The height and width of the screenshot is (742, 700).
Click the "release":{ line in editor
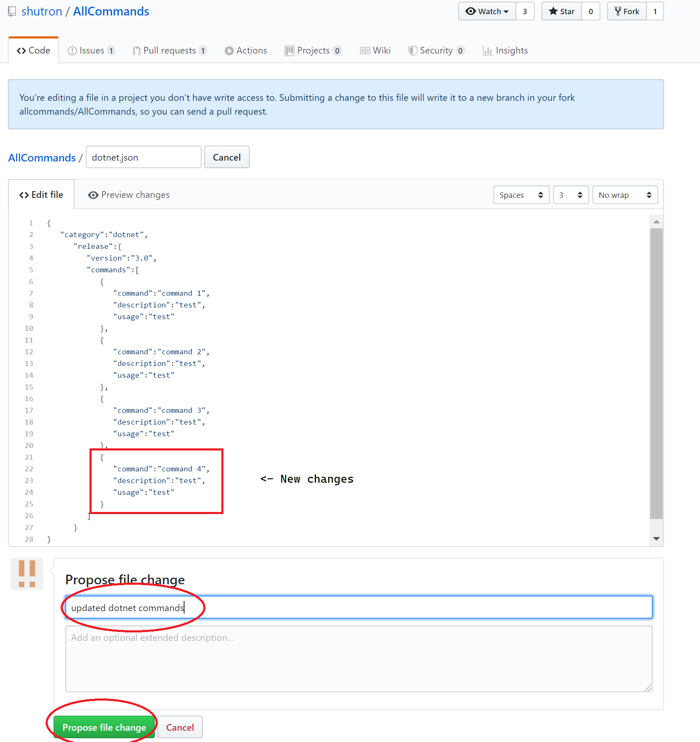coord(97,246)
